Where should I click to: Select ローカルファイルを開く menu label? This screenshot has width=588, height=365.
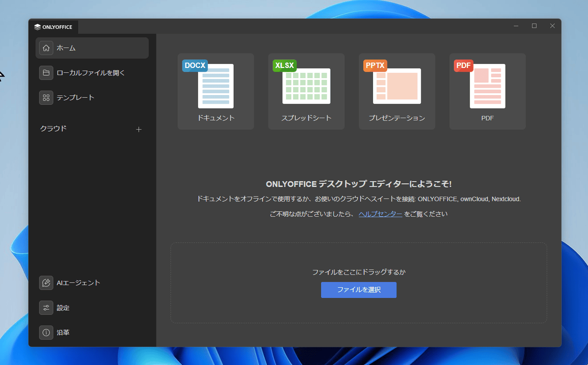91,73
